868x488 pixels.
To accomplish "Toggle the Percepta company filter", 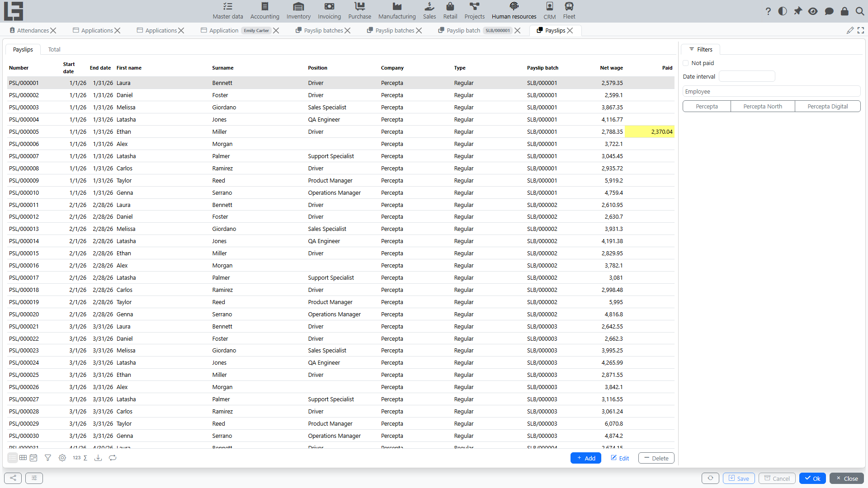I will pyautogui.click(x=707, y=107).
